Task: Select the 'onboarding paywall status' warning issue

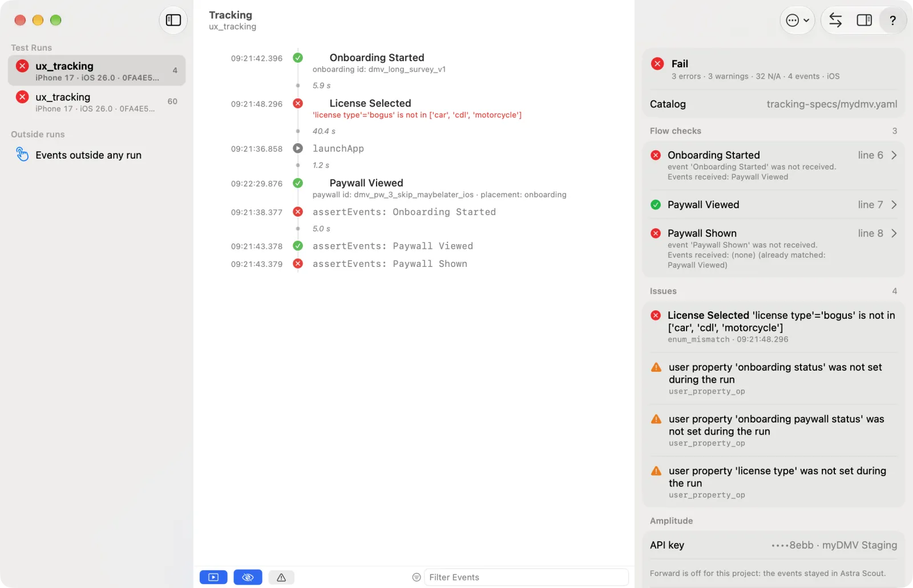Action: coord(773,431)
